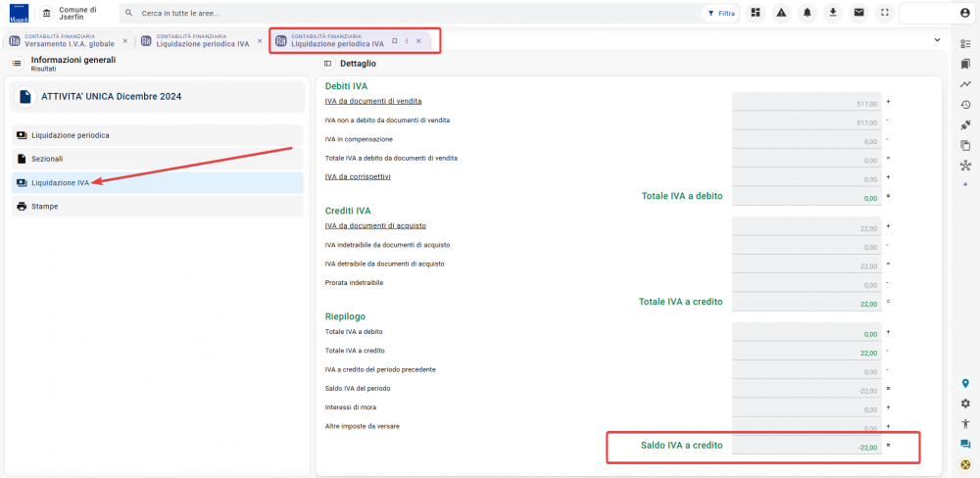Click the IVA indetraibile da documenti di acquisto value field

point(807,246)
